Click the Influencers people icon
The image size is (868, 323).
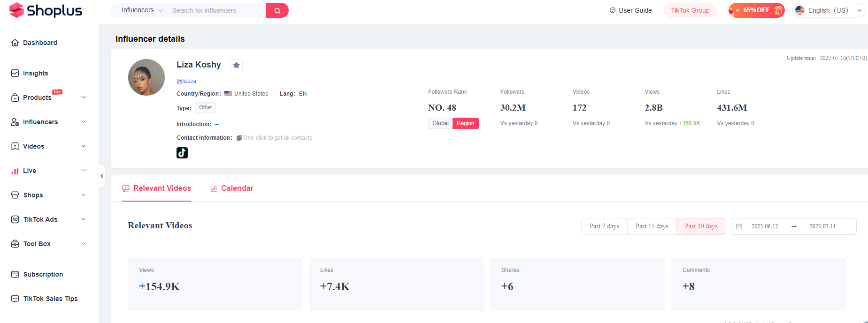[15, 122]
